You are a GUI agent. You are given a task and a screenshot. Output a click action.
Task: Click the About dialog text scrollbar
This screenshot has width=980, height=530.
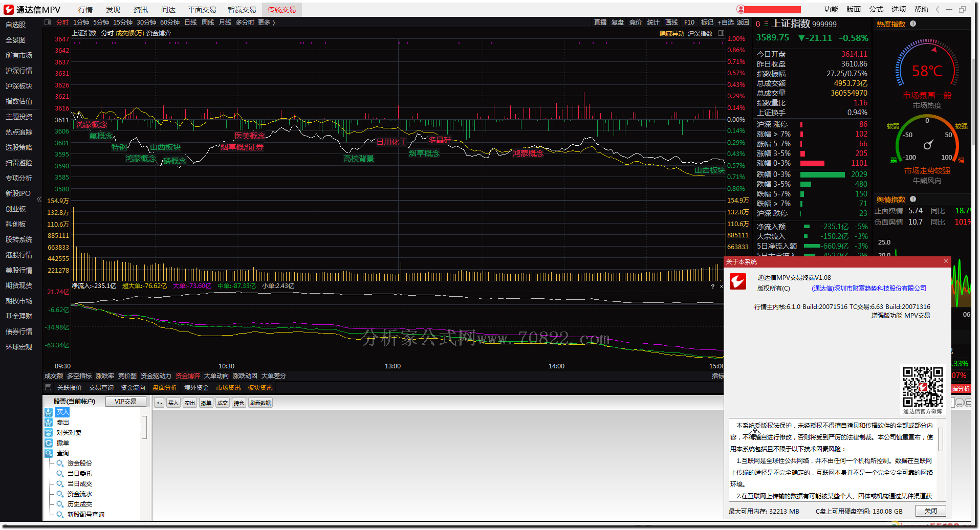point(941,440)
